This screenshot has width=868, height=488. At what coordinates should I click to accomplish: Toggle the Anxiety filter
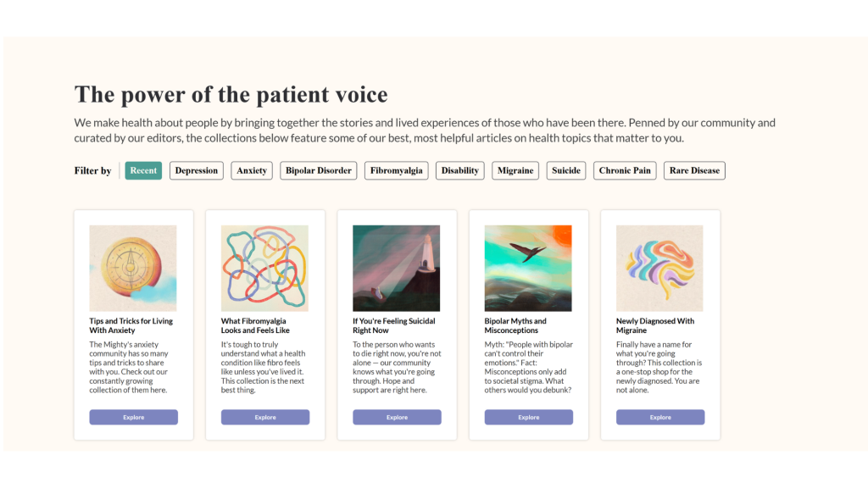[x=251, y=170]
